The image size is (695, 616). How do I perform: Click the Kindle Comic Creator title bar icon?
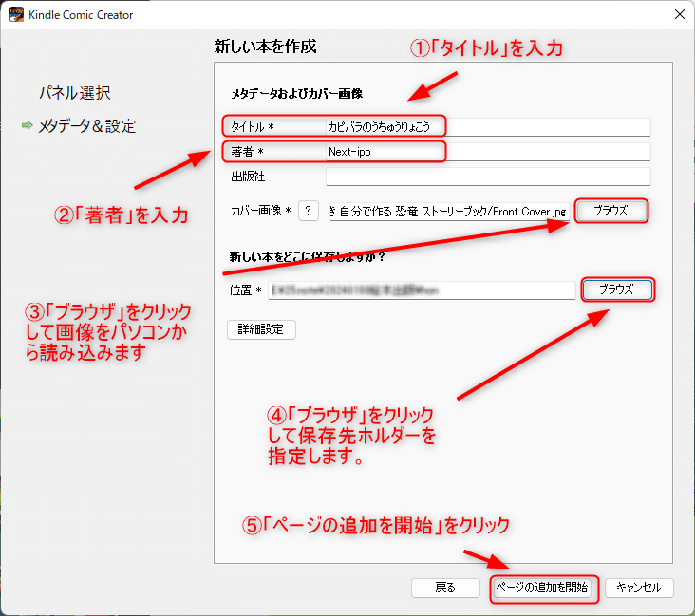pos(16,14)
